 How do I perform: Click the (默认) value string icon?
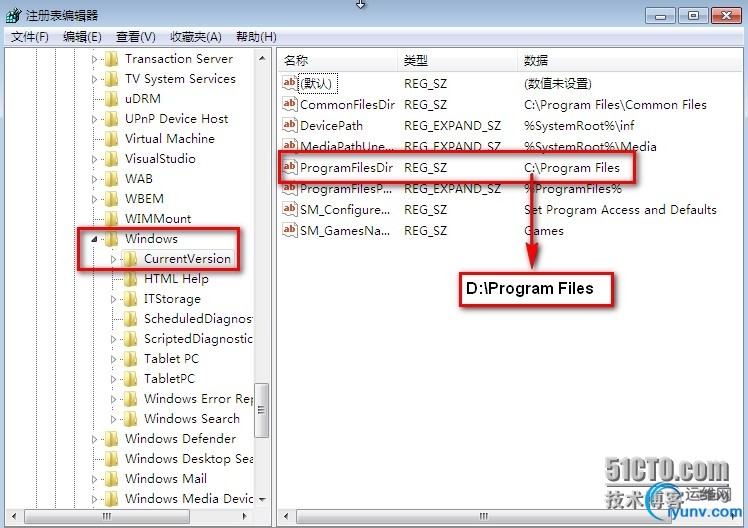[289, 83]
